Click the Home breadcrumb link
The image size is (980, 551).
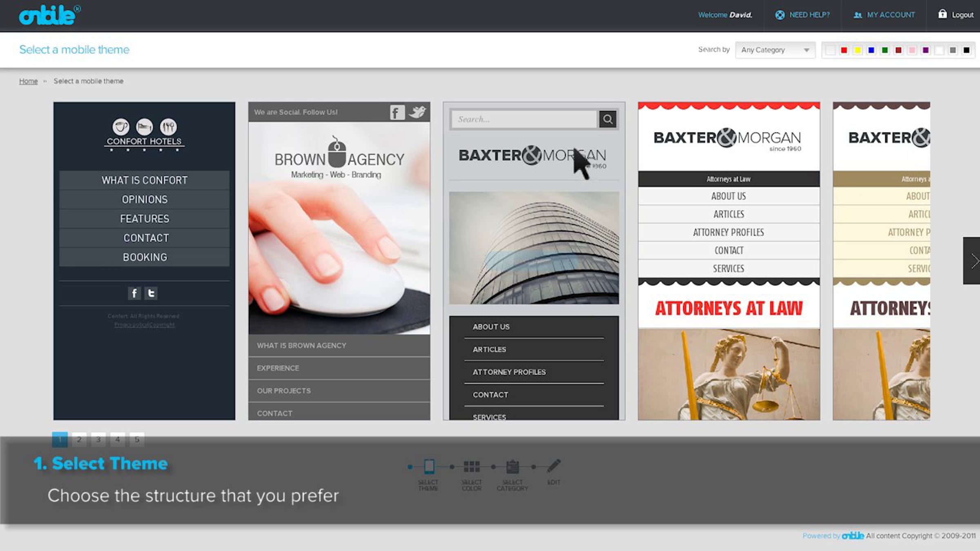pyautogui.click(x=28, y=81)
